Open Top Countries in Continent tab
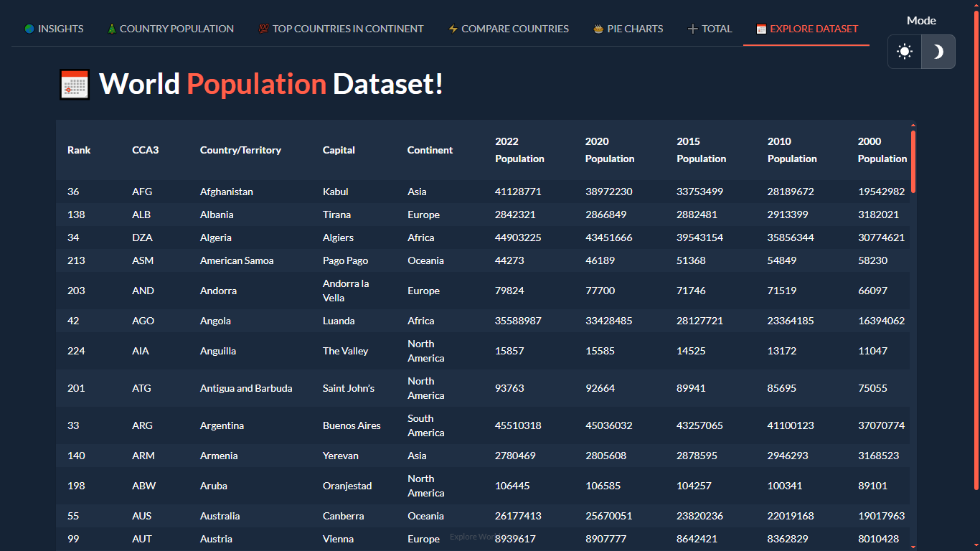980x551 pixels. [341, 29]
